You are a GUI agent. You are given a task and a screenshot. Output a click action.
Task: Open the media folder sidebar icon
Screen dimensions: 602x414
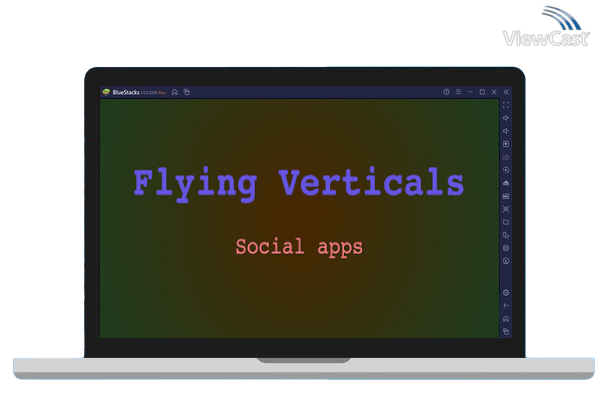(506, 222)
